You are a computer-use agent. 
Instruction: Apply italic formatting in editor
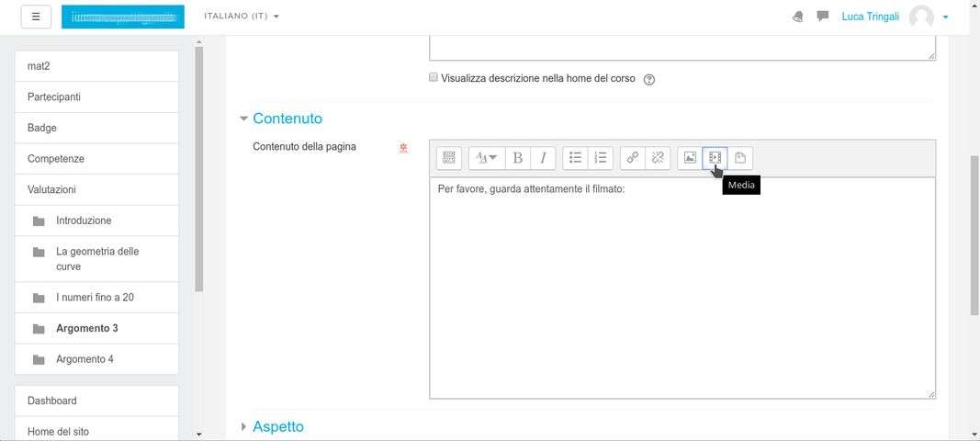[543, 158]
